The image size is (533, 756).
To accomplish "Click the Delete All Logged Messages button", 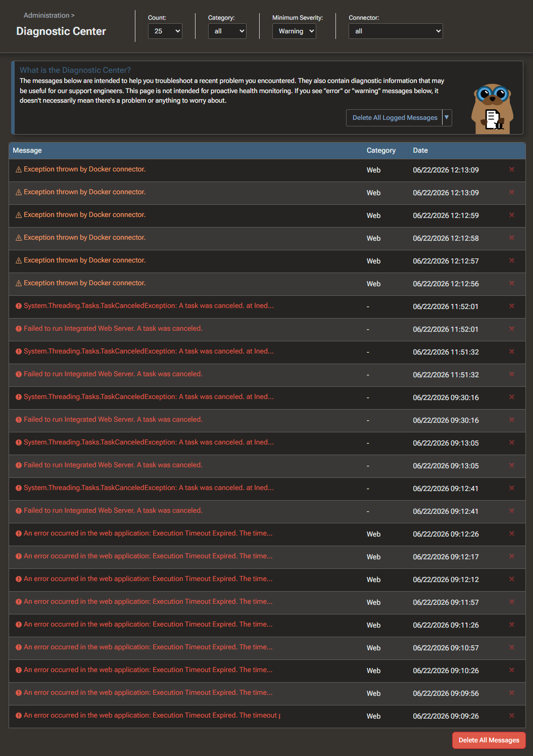I will coord(395,117).
